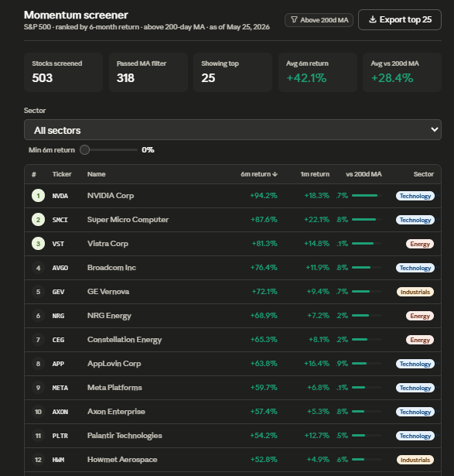Select the META ticker cell

click(x=60, y=388)
